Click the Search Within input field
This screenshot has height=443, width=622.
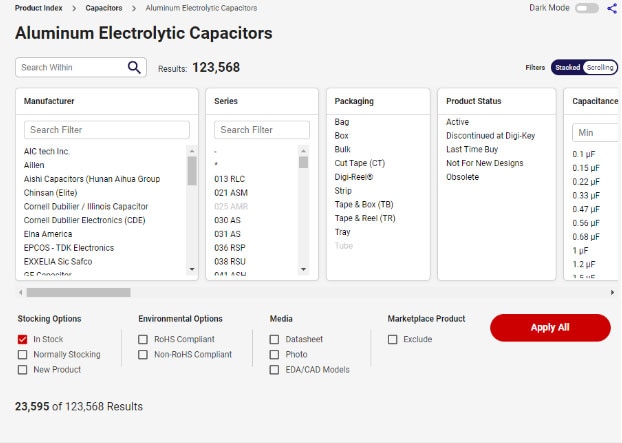70,67
